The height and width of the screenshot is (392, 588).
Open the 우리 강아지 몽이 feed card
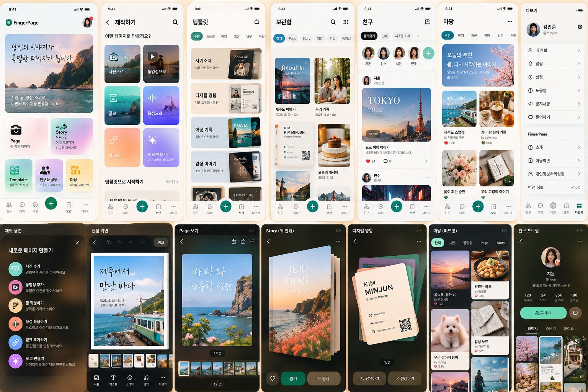[450, 340]
